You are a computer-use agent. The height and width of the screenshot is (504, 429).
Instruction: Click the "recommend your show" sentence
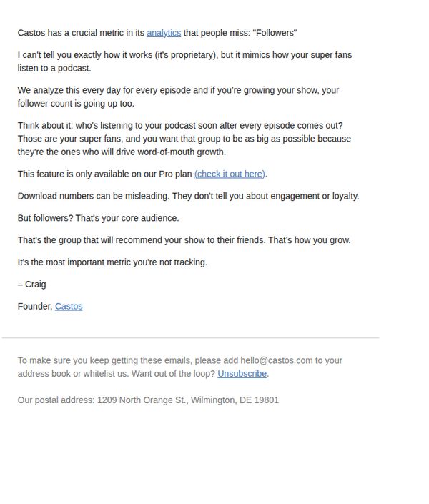pyautogui.click(x=184, y=240)
